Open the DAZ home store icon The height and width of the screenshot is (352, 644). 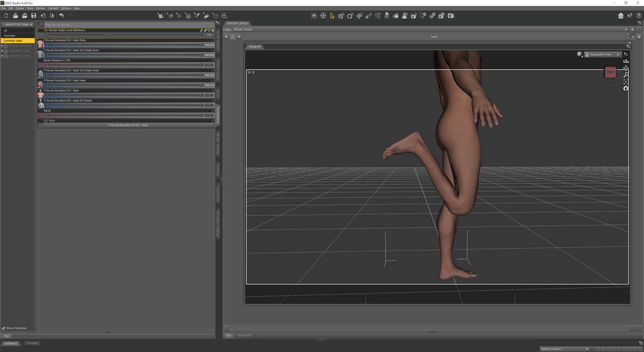pyautogui.click(x=621, y=16)
